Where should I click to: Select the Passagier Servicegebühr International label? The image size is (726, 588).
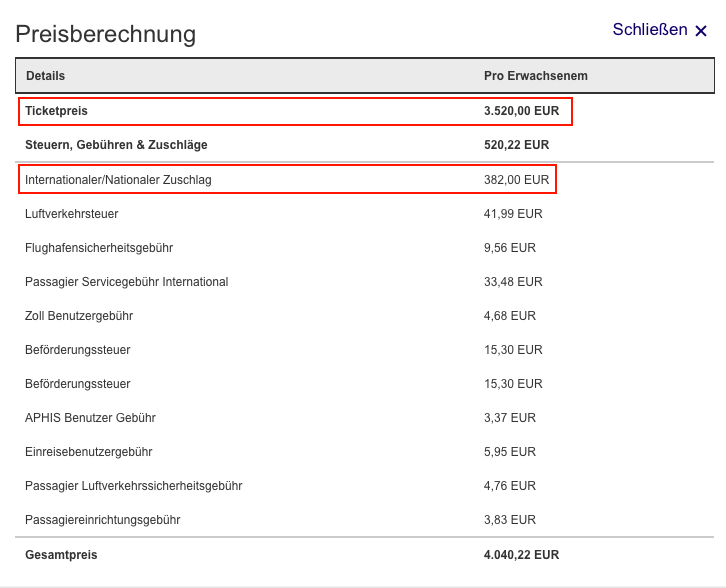click(x=126, y=282)
